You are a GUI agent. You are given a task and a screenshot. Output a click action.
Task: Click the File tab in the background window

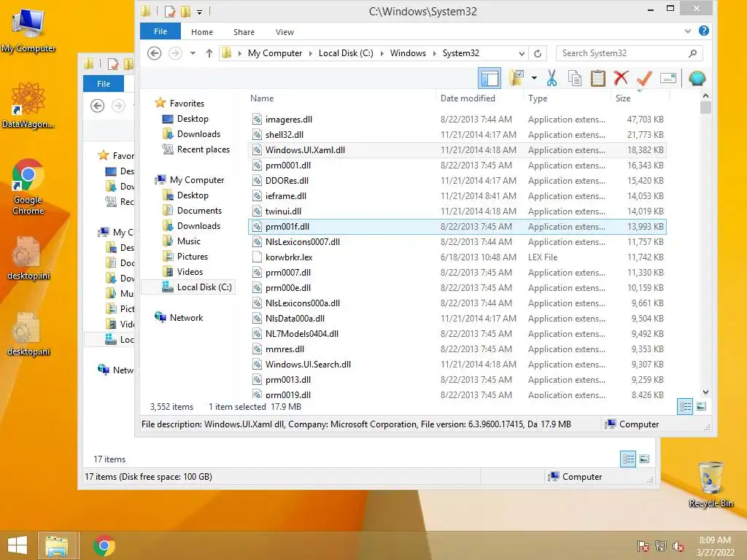click(x=104, y=83)
